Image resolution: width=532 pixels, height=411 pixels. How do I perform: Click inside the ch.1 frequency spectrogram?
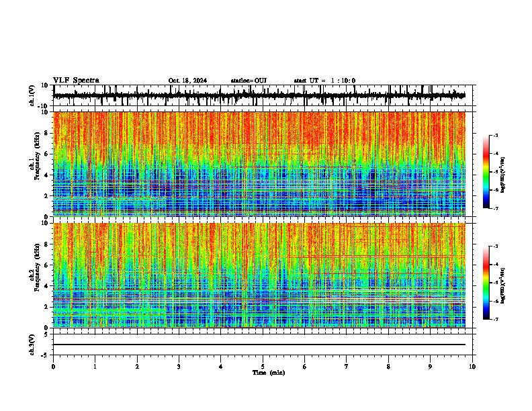[259, 164]
